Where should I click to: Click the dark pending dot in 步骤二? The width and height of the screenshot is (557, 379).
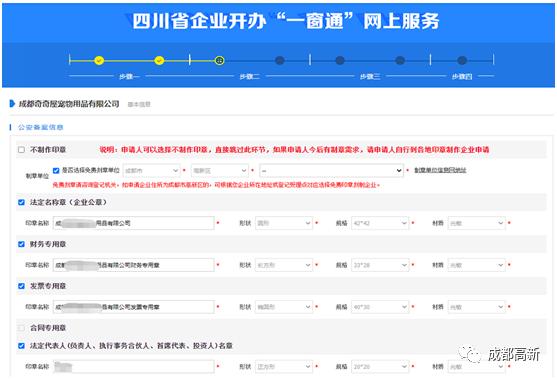point(280,60)
